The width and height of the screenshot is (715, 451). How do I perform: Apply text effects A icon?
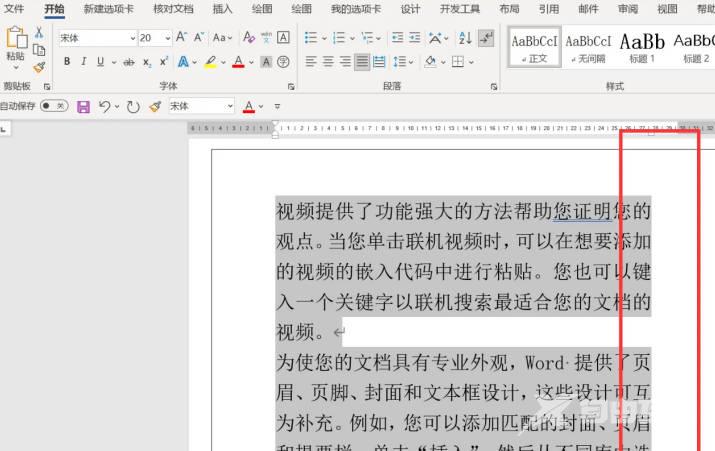coord(183,62)
